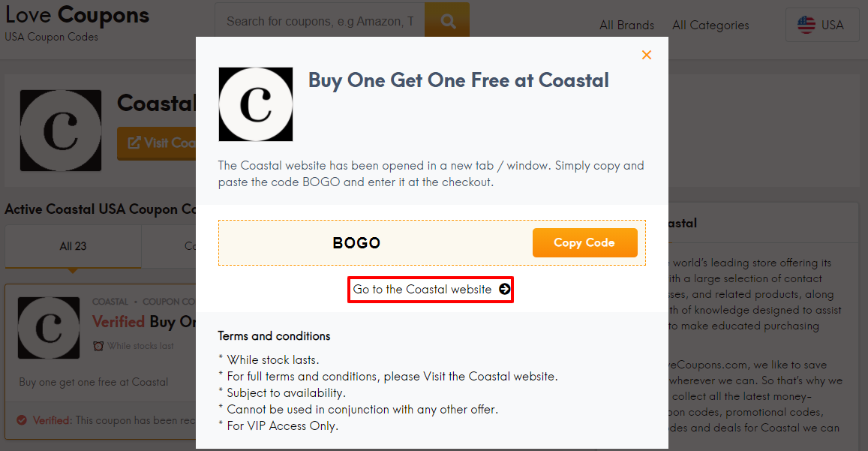Click the tag icon next to While stocks last

tap(99, 346)
